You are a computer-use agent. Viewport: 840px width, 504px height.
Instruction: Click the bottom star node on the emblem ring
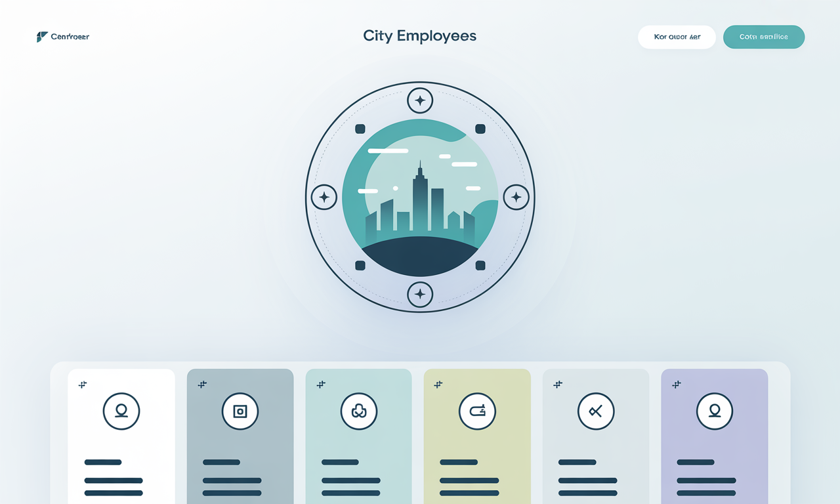420,294
